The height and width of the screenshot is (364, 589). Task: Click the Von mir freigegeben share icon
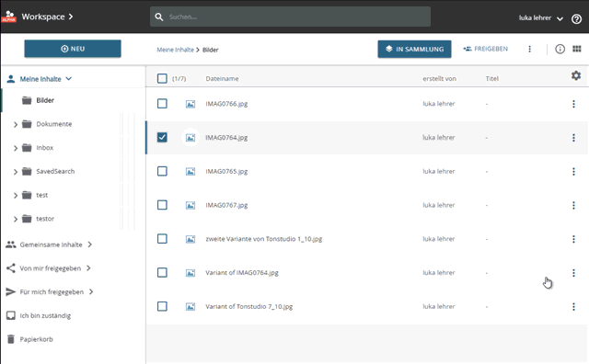click(11, 268)
